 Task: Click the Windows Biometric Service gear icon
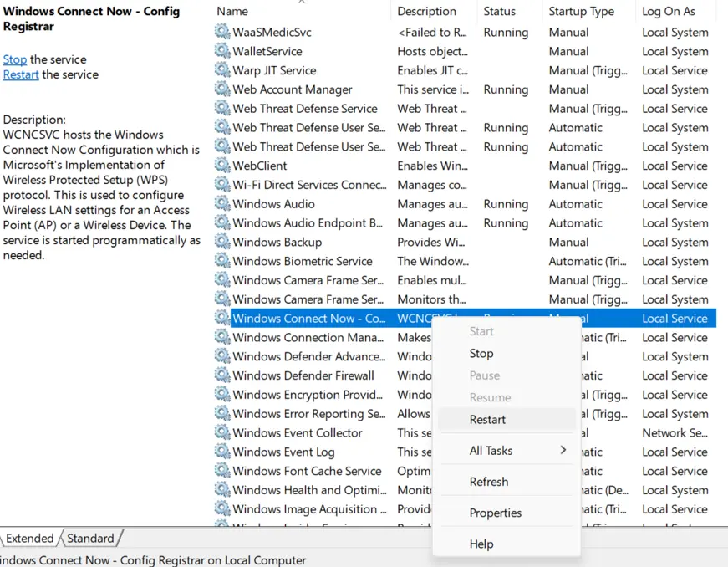(222, 261)
